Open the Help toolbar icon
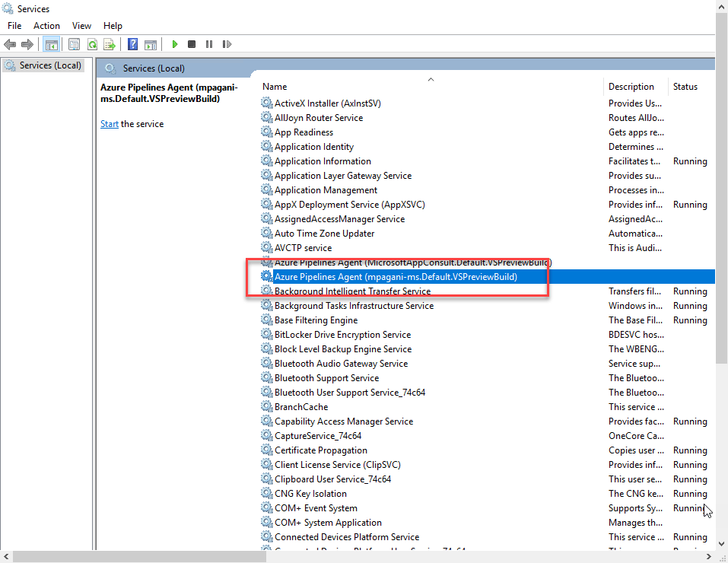Image resolution: width=728 pixels, height=563 pixels. point(133,44)
